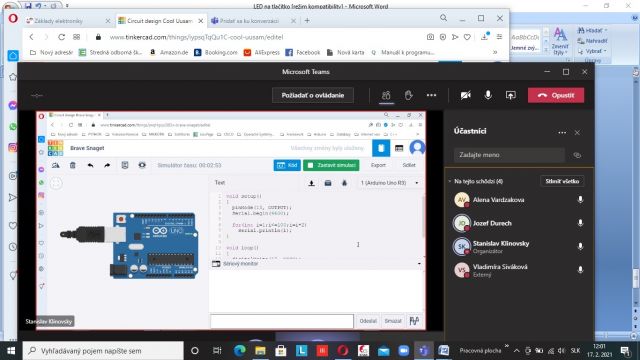640x360 pixels.
Task: Toggle camera in Teams call
Action: click(x=466, y=96)
